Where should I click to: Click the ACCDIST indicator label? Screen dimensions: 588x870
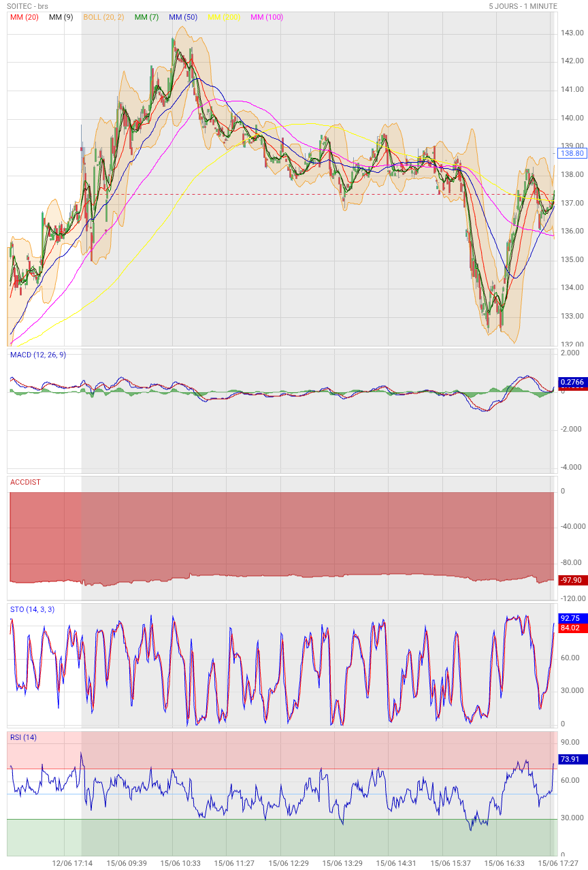(x=25, y=482)
